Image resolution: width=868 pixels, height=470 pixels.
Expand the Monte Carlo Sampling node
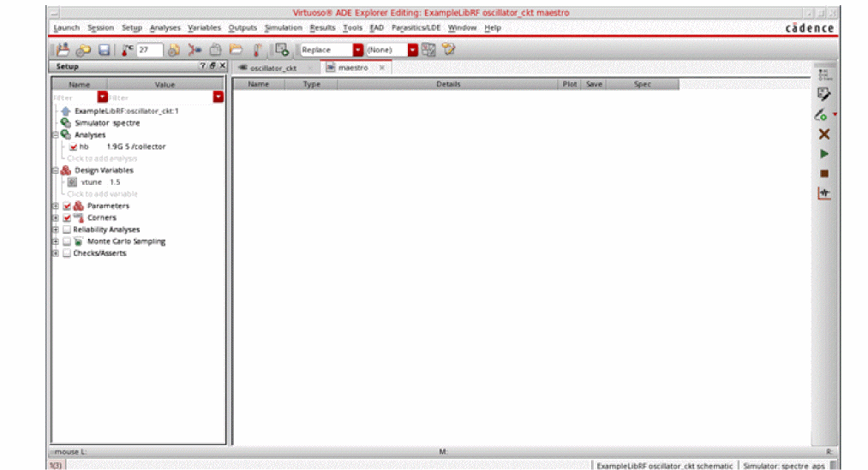pos(56,241)
